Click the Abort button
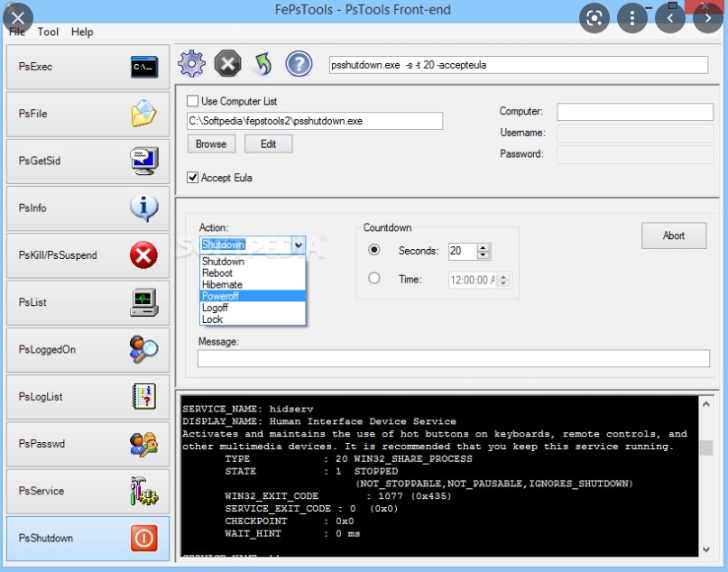Screen dimensions: 728x572 [x=674, y=235]
